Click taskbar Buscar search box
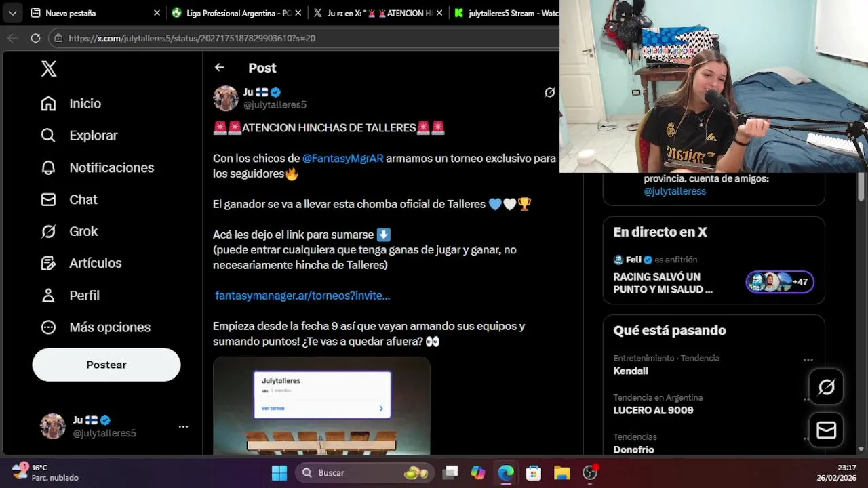The image size is (868, 488). coord(365,473)
